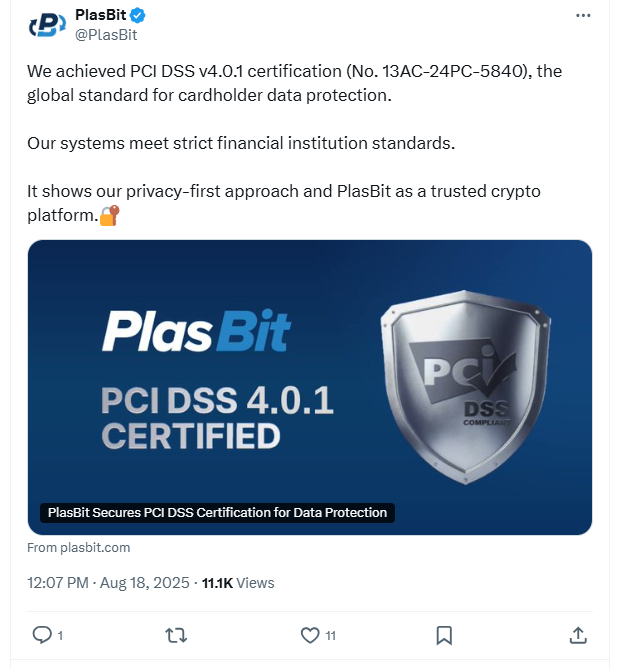
Task: Reply to the PlasBit post
Action: tap(42, 635)
